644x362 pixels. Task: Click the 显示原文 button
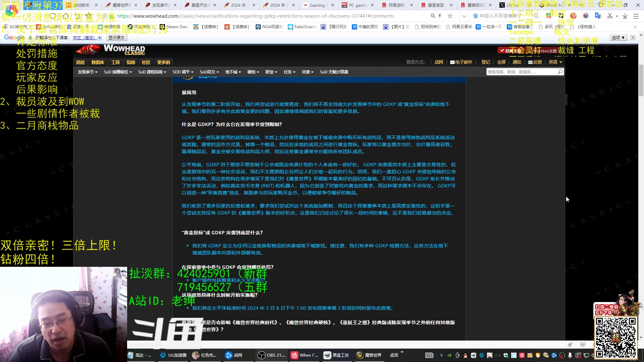point(116,38)
